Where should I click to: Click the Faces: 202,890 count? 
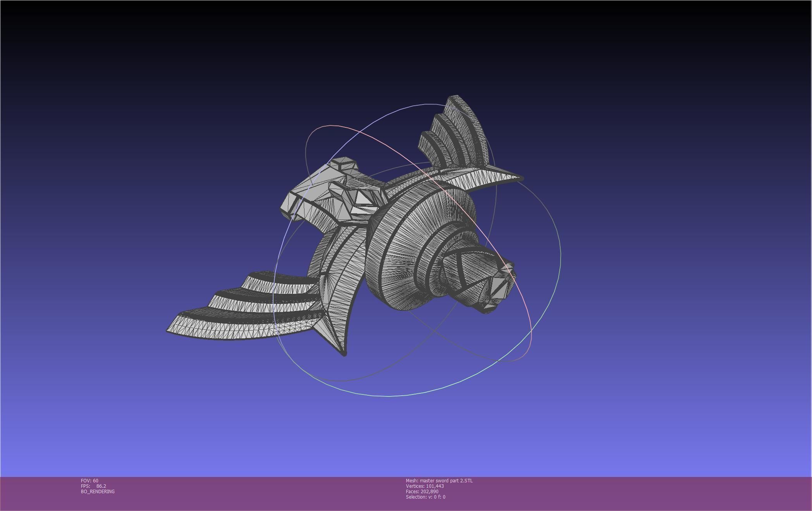pos(422,491)
